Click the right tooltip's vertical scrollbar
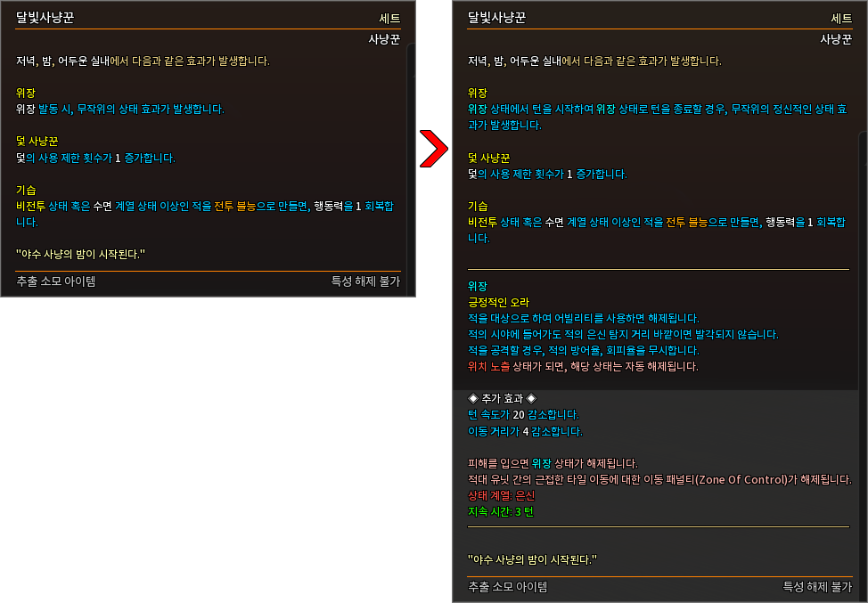 (x=863, y=354)
